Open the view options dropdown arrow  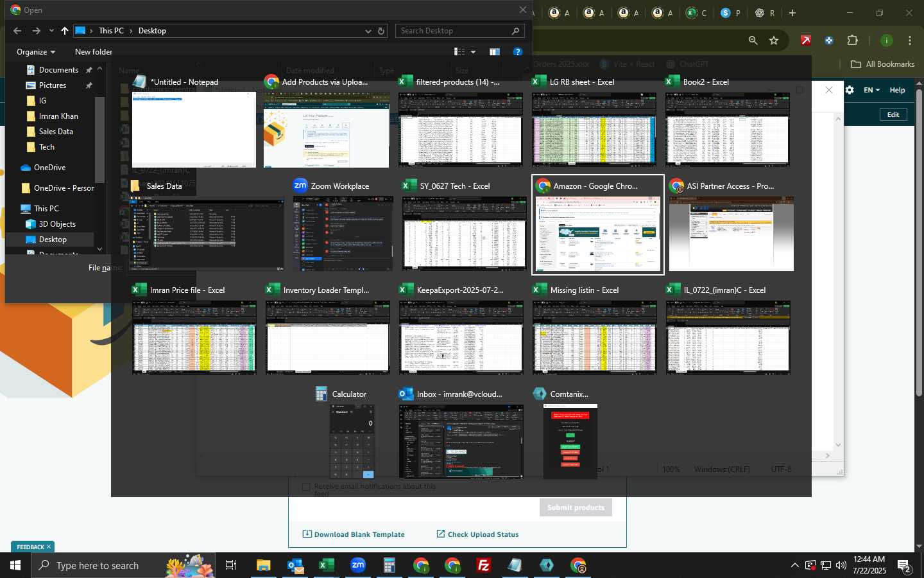point(474,52)
